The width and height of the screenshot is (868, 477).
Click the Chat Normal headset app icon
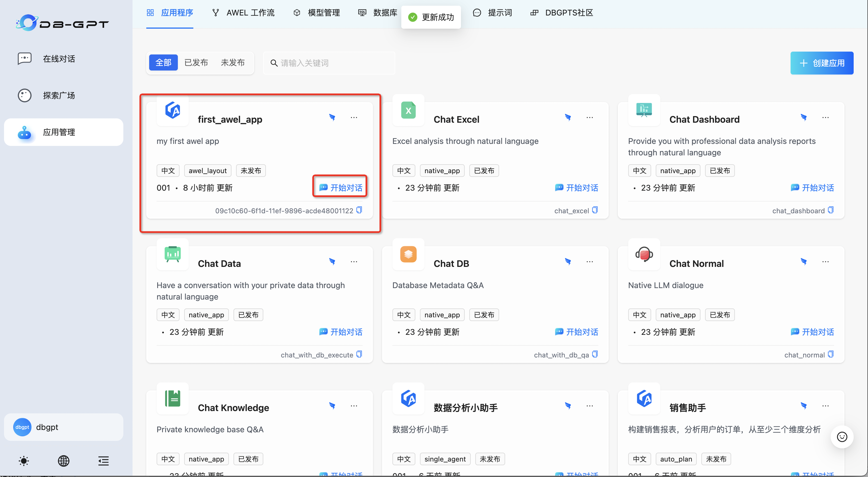point(644,255)
